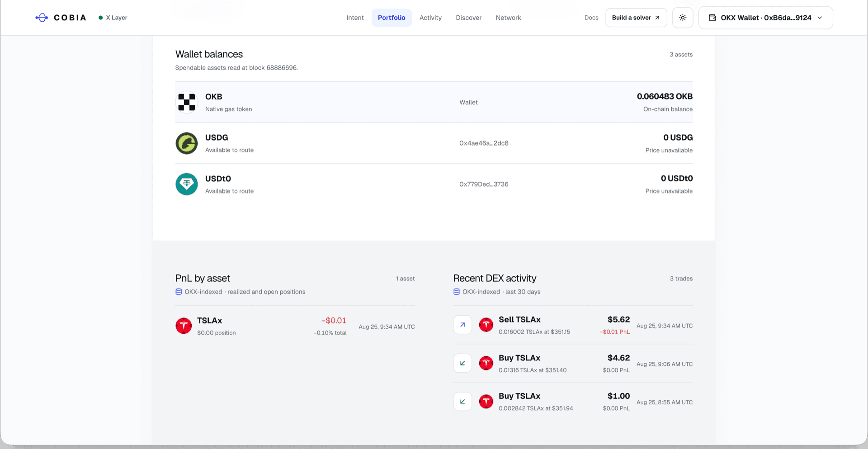868x449 pixels.
Task: Click the wallet icon in the account button
Action: [x=712, y=18]
